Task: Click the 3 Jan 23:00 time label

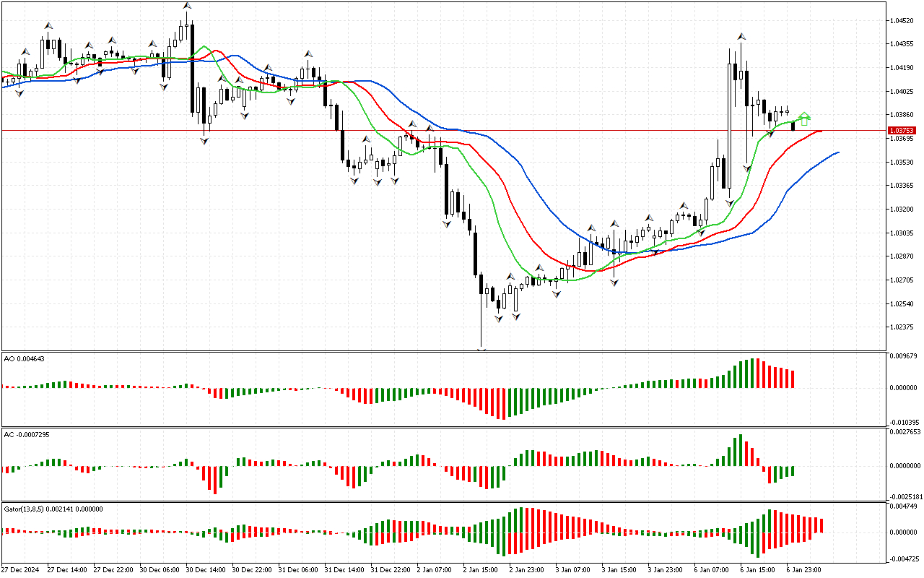Action: pos(664,569)
